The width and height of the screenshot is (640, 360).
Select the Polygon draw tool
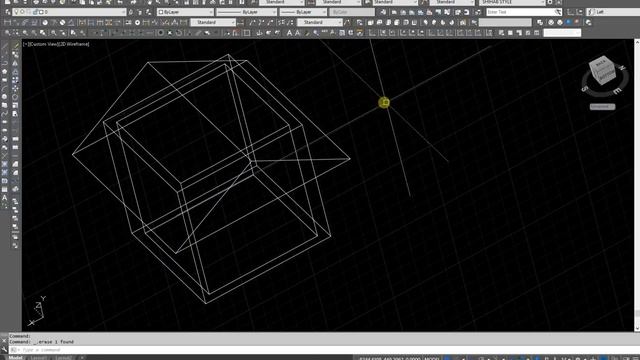pos(4,71)
